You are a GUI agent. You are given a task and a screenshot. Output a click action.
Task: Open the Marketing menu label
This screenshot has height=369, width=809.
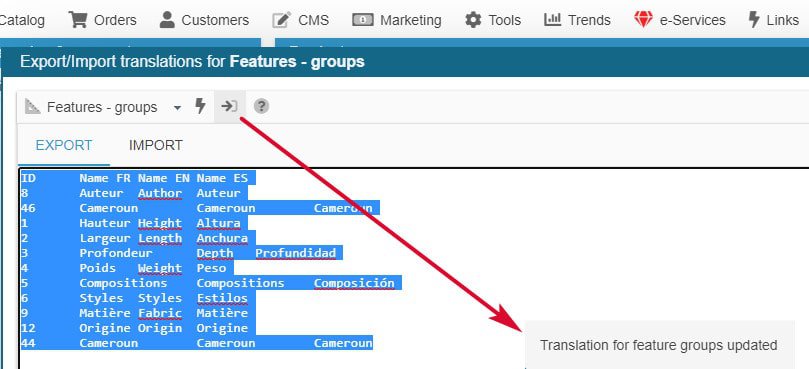(x=411, y=20)
